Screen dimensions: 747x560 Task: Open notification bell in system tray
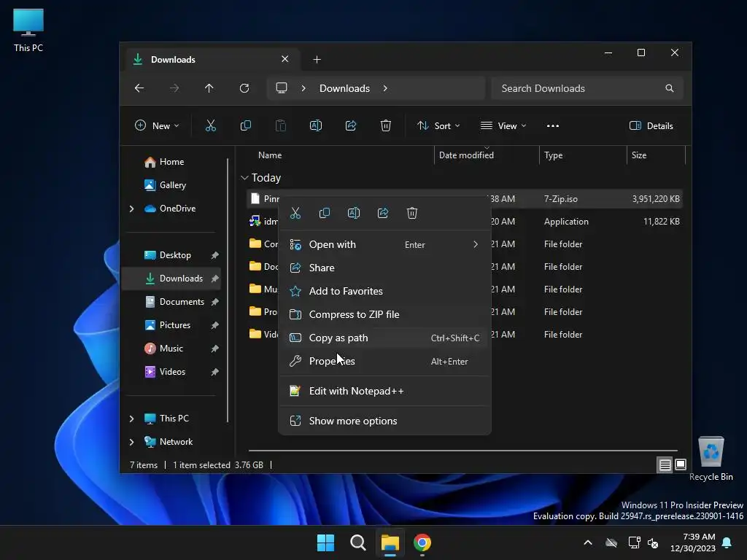coord(727,542)
